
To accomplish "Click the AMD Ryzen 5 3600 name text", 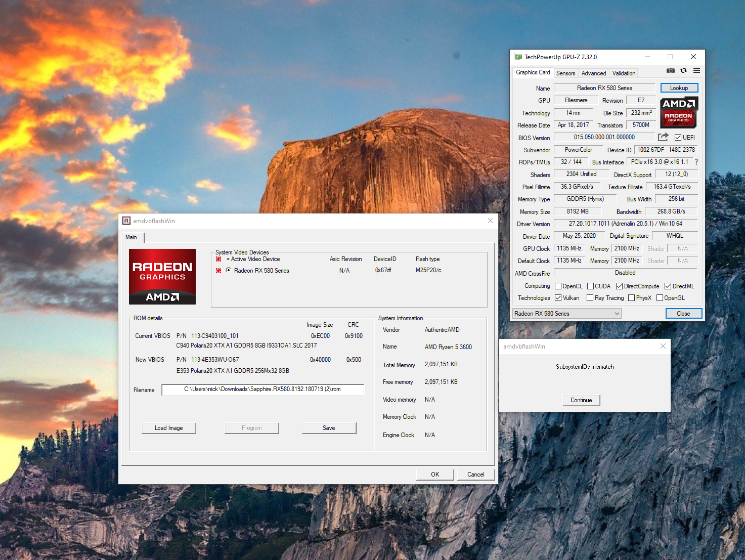I will (448, 347).
